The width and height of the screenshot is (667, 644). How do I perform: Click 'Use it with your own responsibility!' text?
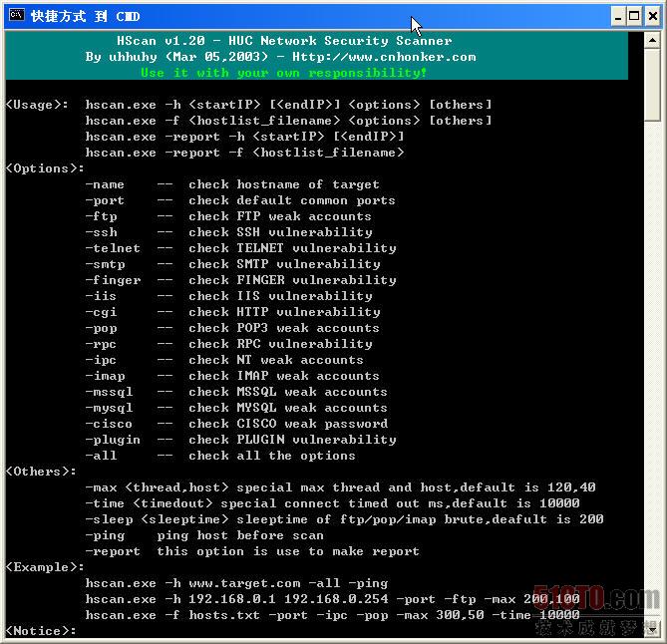coord(284,73)
